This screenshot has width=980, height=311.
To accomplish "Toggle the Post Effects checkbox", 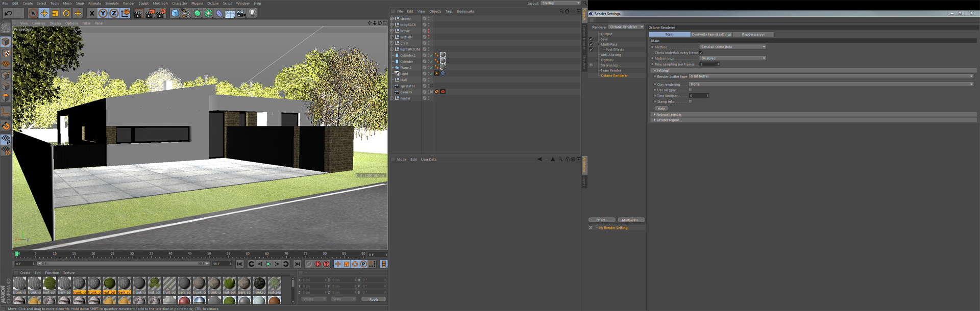I will point(591,49).
